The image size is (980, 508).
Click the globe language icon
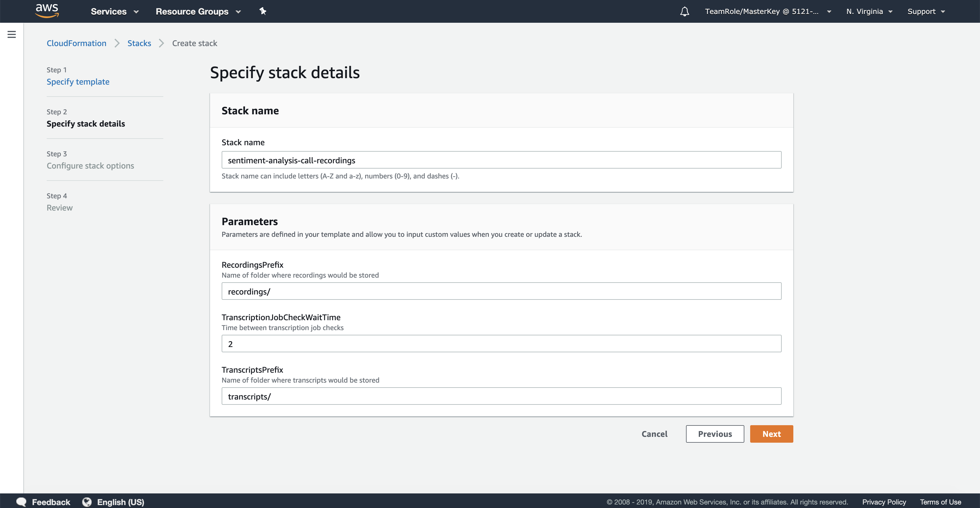87,502
